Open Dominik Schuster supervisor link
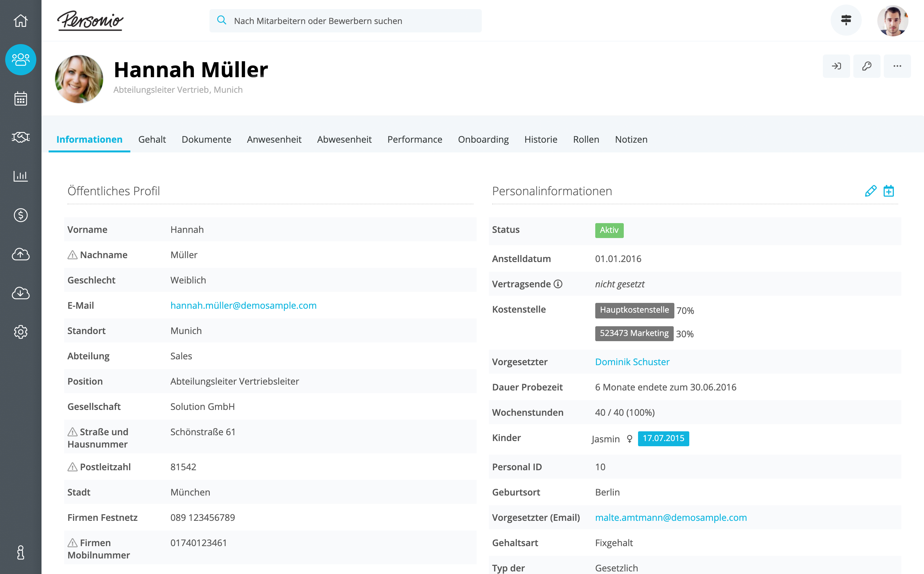Viewport: 924px width, 574px height. 632,362
